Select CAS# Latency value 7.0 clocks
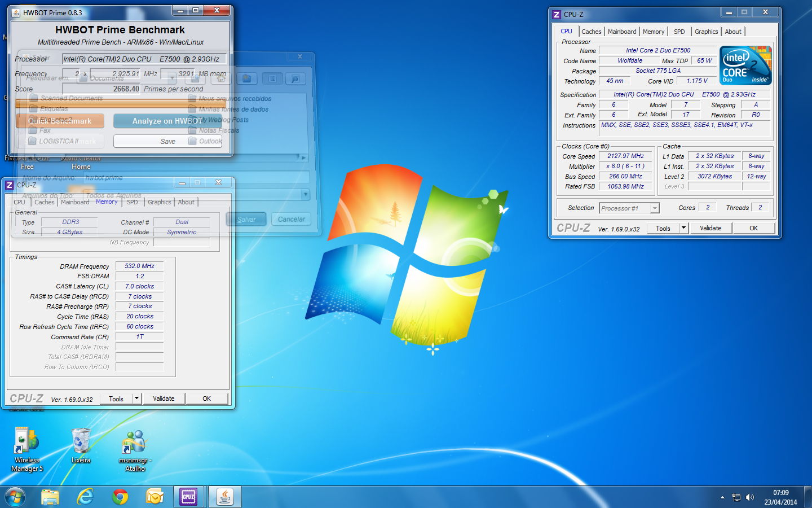 [139, 286]
